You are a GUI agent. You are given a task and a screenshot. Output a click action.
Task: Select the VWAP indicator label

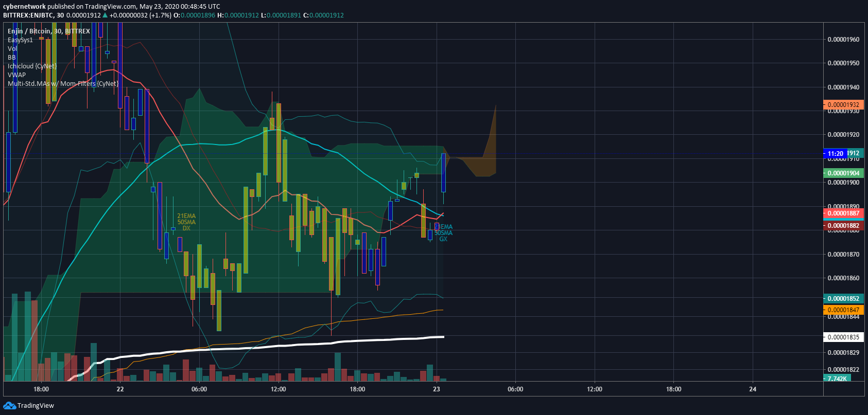coord(16,75)
